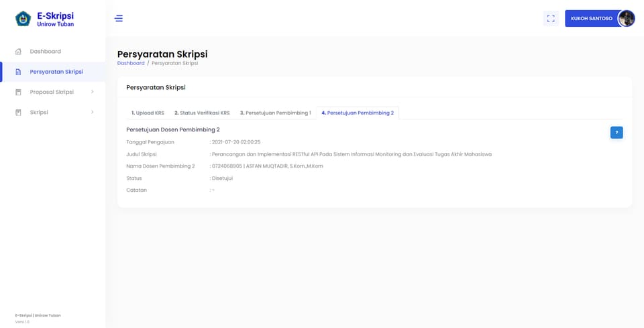The width and height of the screenshot is (644, 328).
Task: Click the E-Skripsi Unirow Tuban logo
Action: (45, 19)
